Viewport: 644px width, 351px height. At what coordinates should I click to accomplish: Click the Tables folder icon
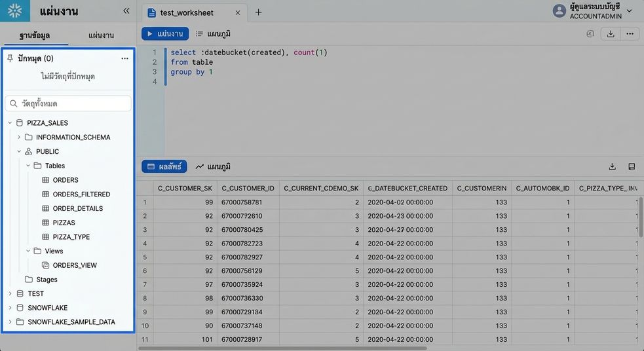[37, 166]
